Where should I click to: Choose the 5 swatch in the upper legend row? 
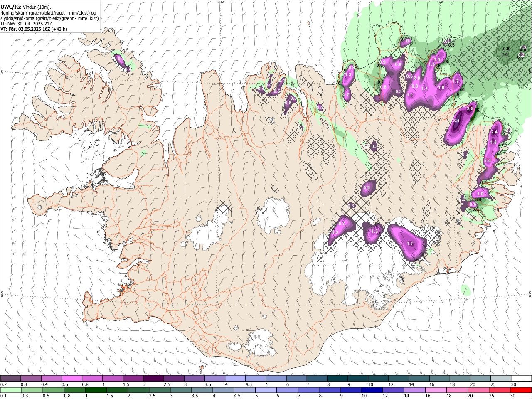[276, 378]
